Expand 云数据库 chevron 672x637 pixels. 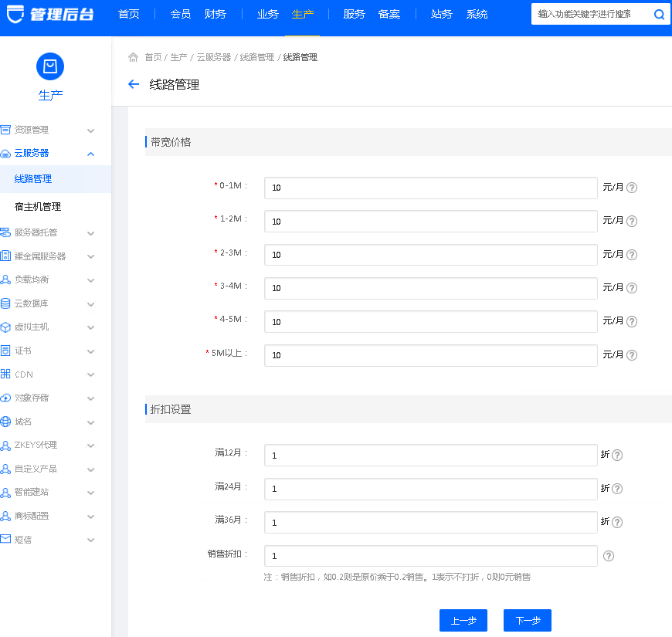pos(91,304)
